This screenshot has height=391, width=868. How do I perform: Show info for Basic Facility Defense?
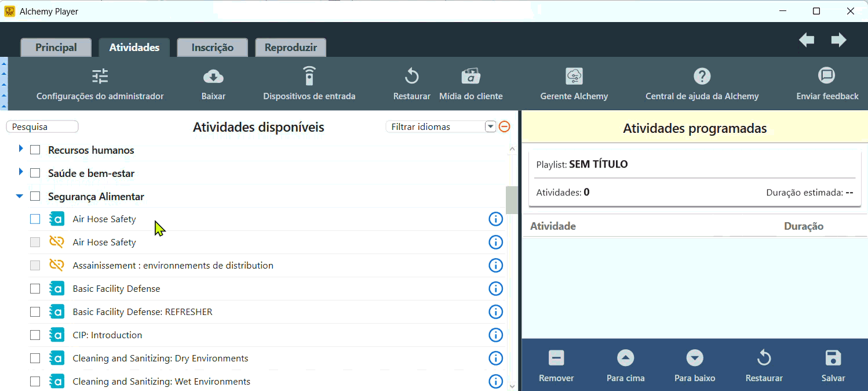[x=495, y=288]
